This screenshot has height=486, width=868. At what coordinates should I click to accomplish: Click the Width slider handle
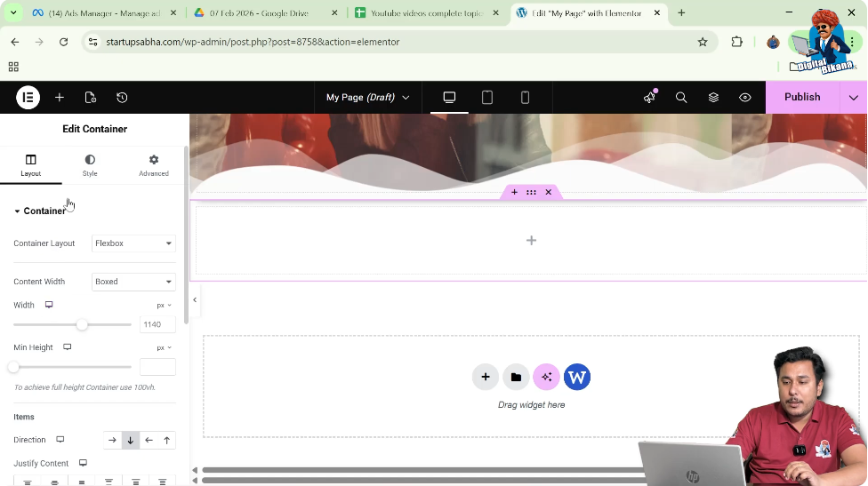pyautogui.click(x=82, y=325)
